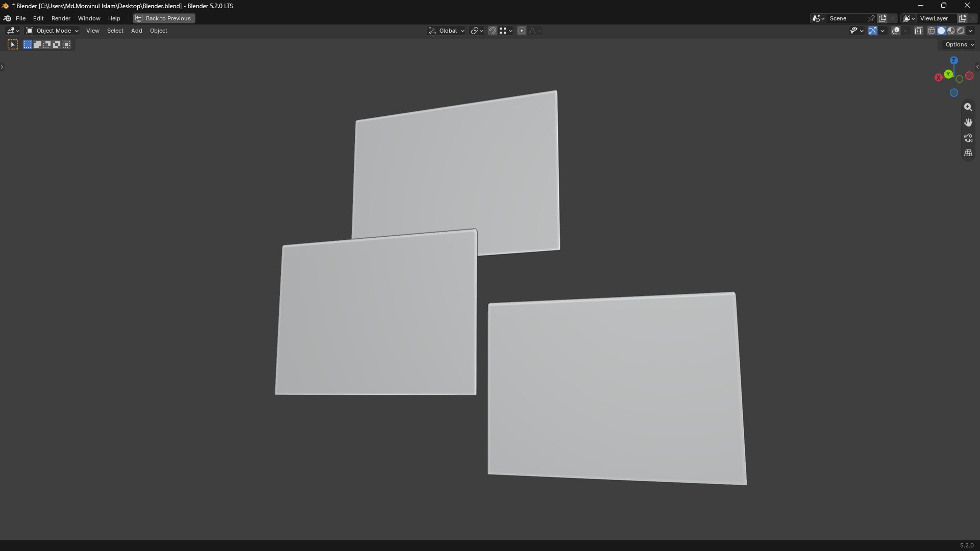Switch to Rendered viewport shading

[961, 31]
